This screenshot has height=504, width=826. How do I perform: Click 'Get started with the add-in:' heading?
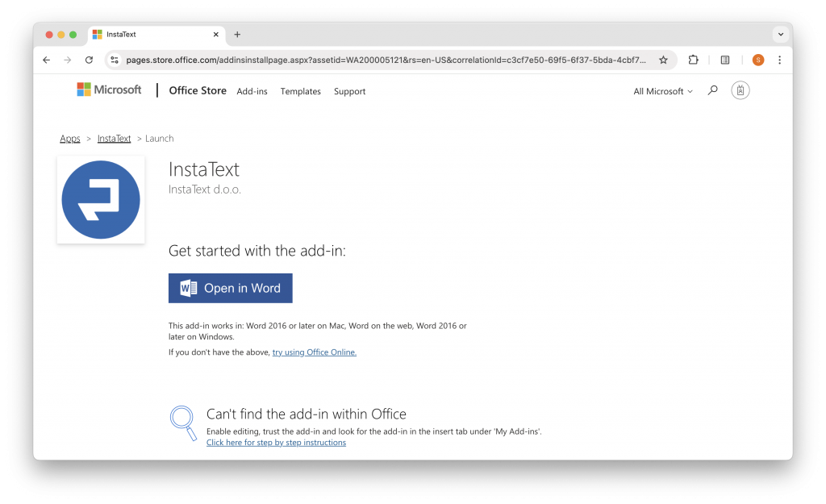(257, 251)
